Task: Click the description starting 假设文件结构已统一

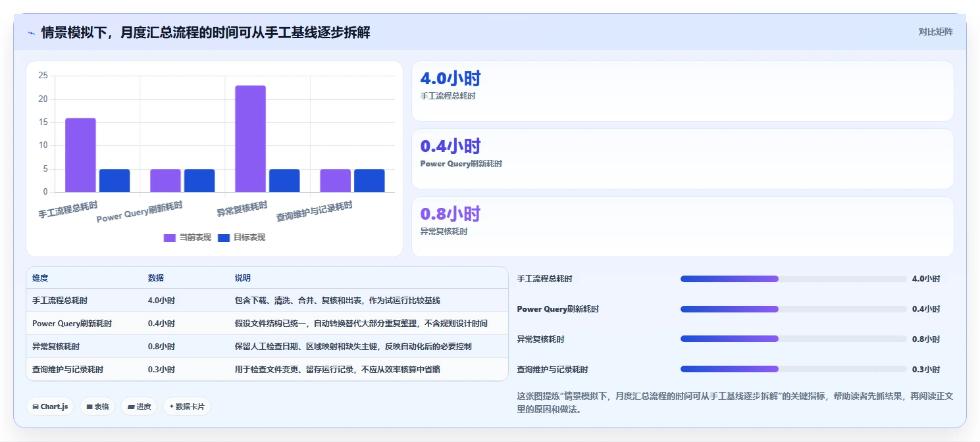Action: [x=361, y=324]
